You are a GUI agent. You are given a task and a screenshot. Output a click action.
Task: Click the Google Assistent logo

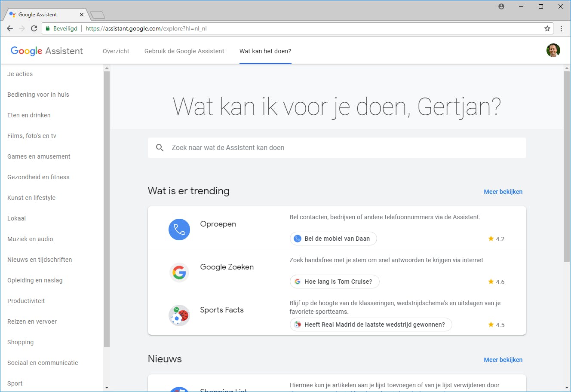click(x=47, y=51)
